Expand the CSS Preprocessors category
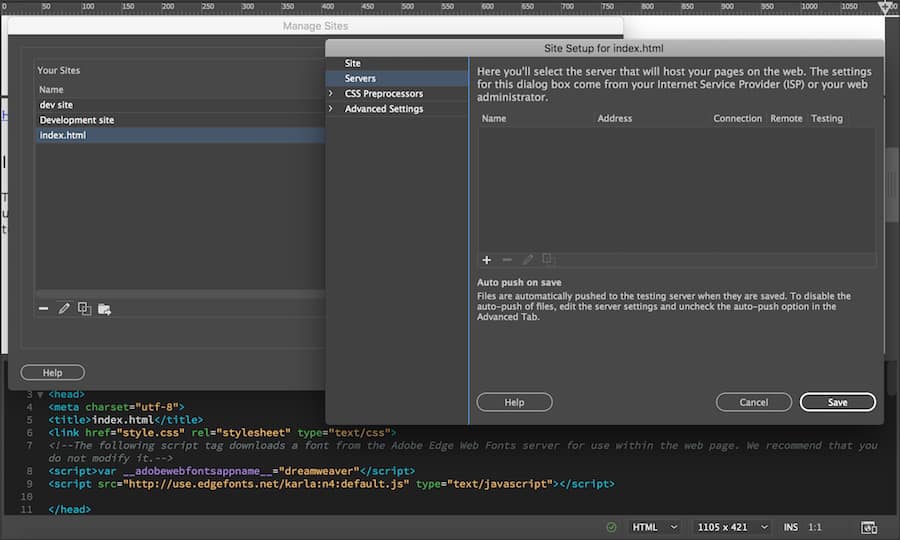Image resolution: width=900 pixels, height=540 pixels. pyautogui.click(x=332, y=94)
